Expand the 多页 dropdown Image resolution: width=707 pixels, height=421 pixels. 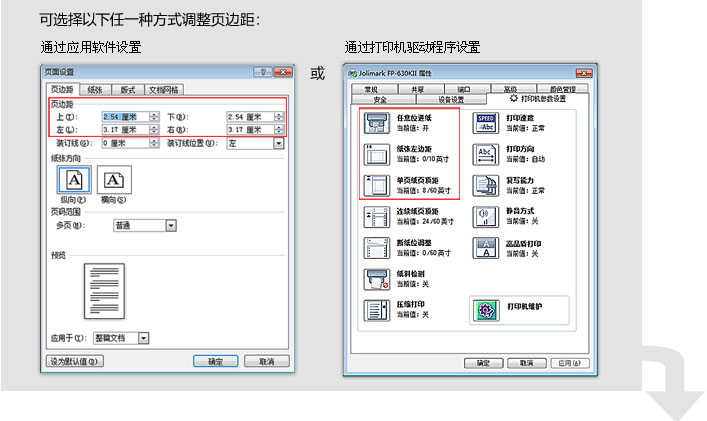click(x=171, y=226)
